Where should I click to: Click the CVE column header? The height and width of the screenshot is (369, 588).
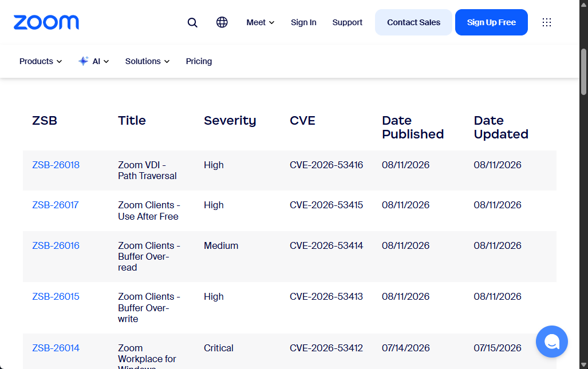[303, 121]
